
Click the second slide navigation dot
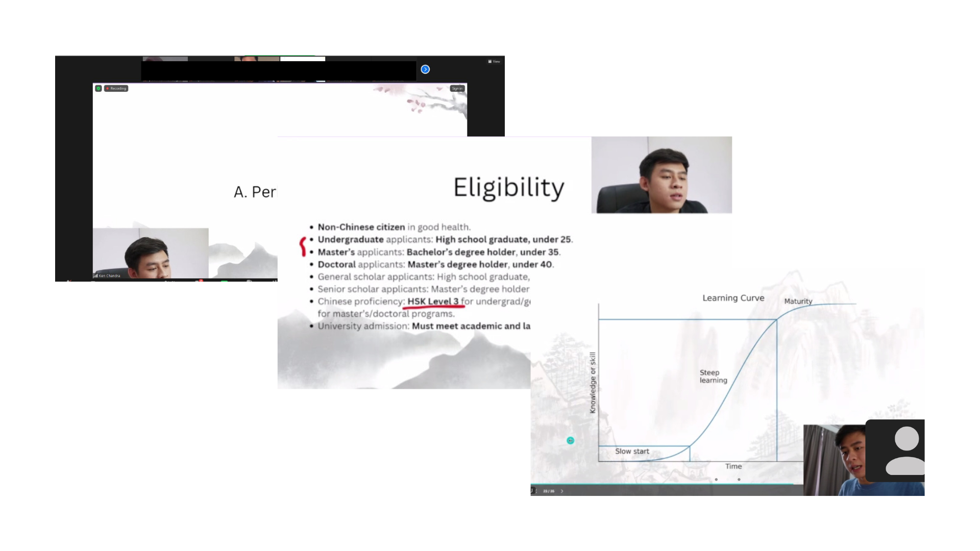point(739,479)
